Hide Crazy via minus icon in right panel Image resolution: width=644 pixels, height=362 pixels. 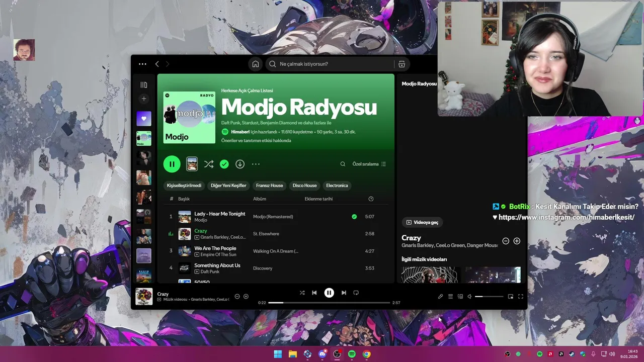point(506,241)
